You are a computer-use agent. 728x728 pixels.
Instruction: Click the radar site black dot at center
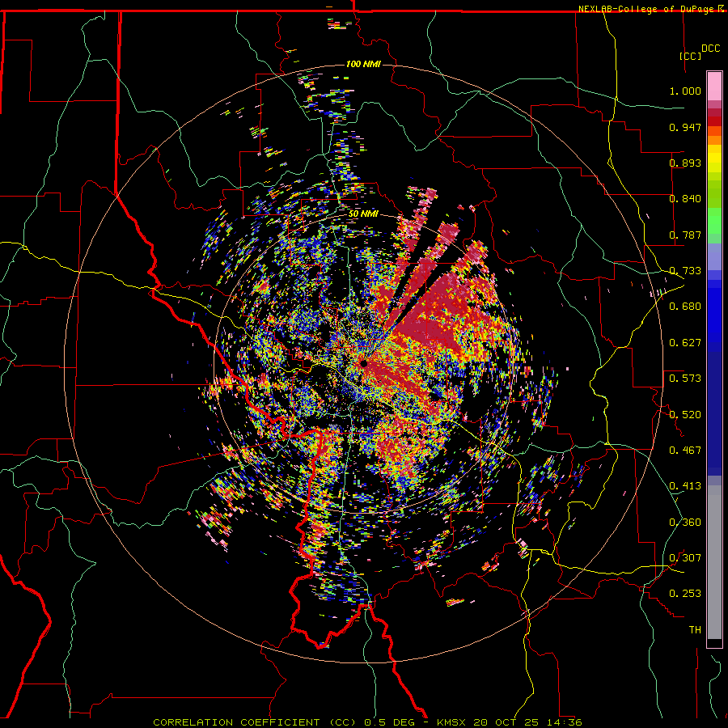click(364, 363)
